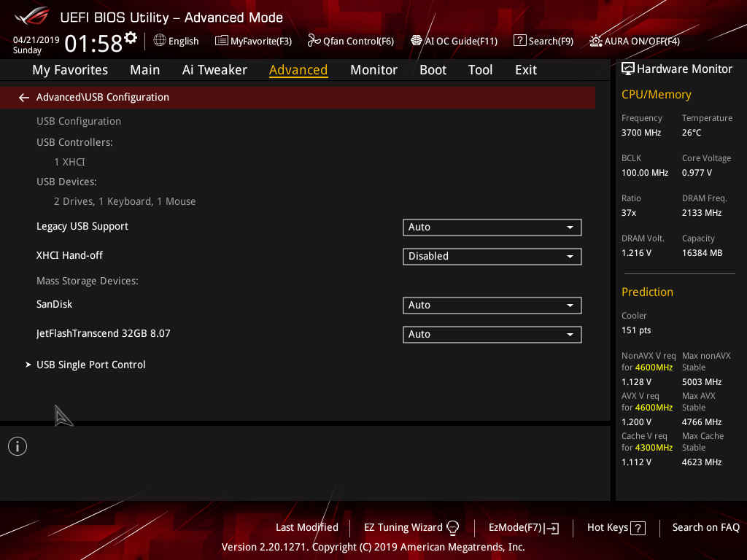Open the JetFlashTranscend 32GB dropdown
Viewport: 747px width, 560px height.
pyautogui.click(x=492, y=335)
